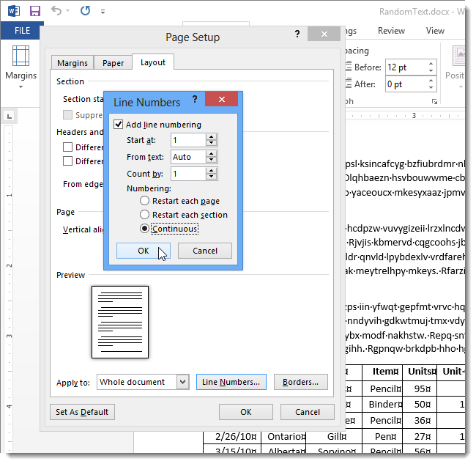The height and width of the screenshot is (464, 476).
Task: Open the FILE tab
Action: tap(22, 31)
